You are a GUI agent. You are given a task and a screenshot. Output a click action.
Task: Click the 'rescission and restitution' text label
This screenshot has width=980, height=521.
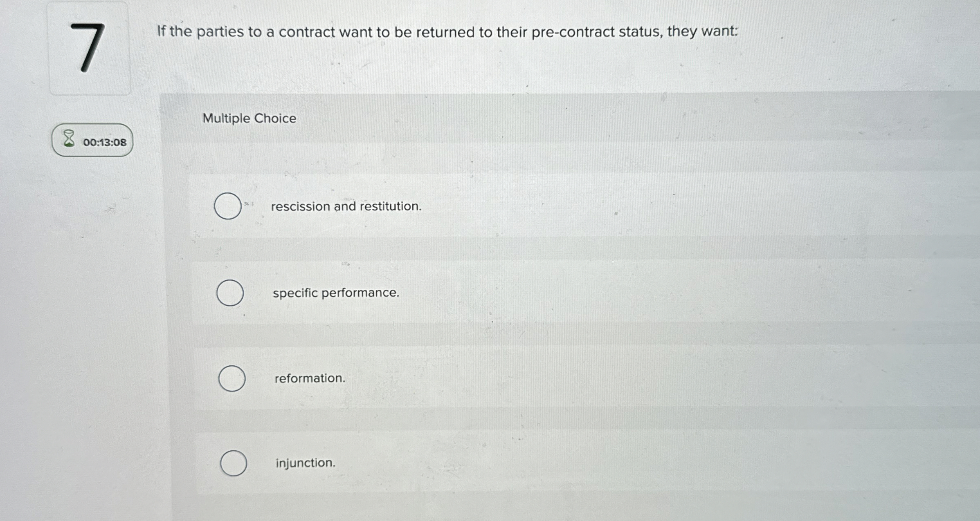click(346, 206)
